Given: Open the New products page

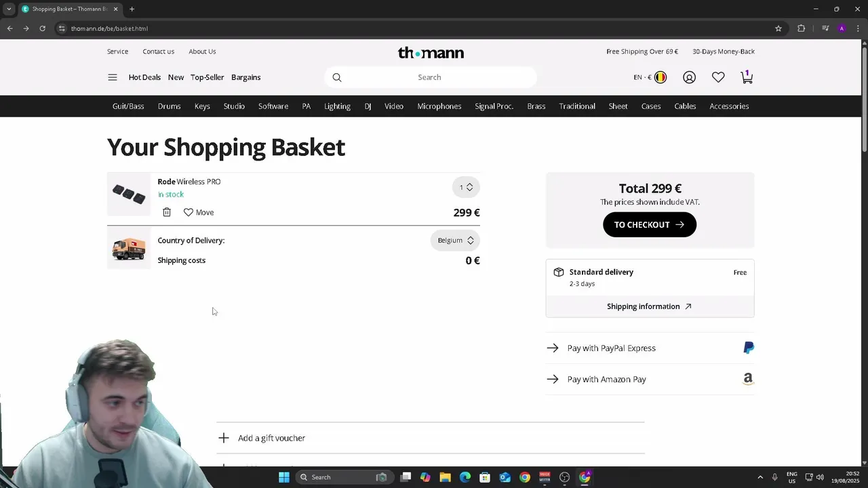Looking at the screenshot, I should pos(176,77).
